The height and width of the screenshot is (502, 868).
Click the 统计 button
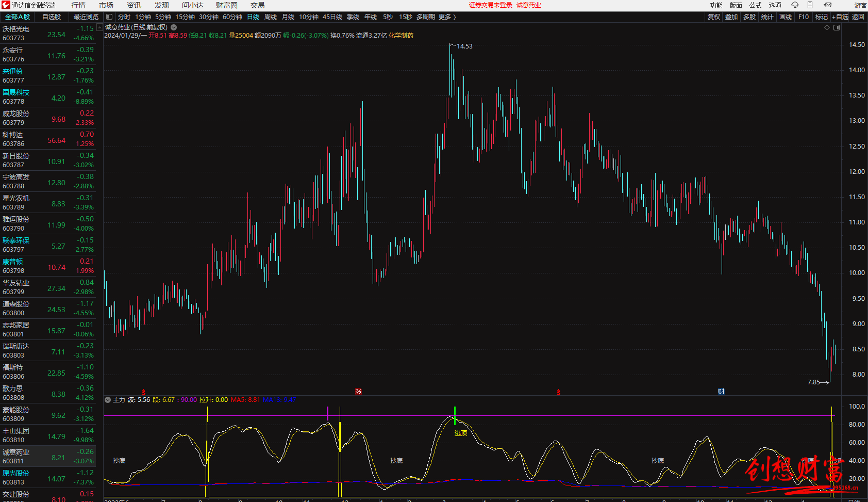(x=767, y=17)
